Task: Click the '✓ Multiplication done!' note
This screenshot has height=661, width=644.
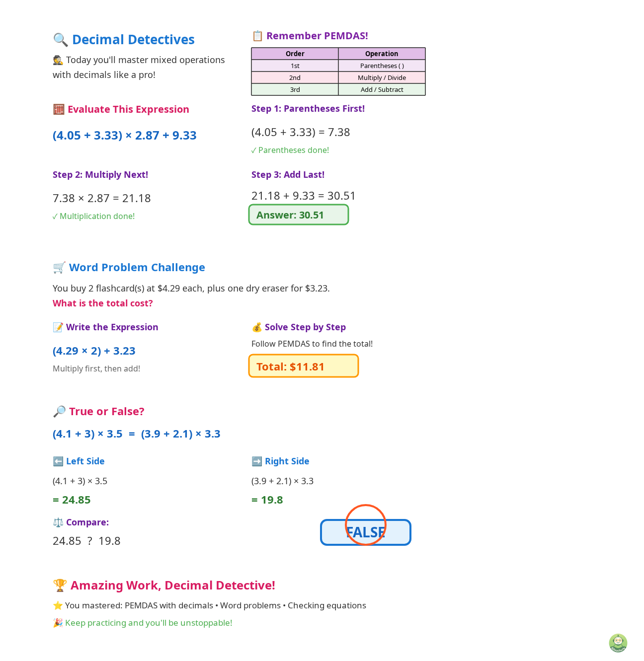Action: click(94, 216)
